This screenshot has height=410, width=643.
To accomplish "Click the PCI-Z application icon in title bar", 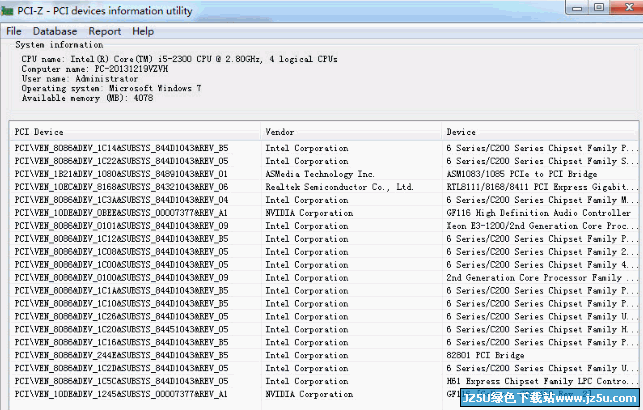I will (7, 11).
